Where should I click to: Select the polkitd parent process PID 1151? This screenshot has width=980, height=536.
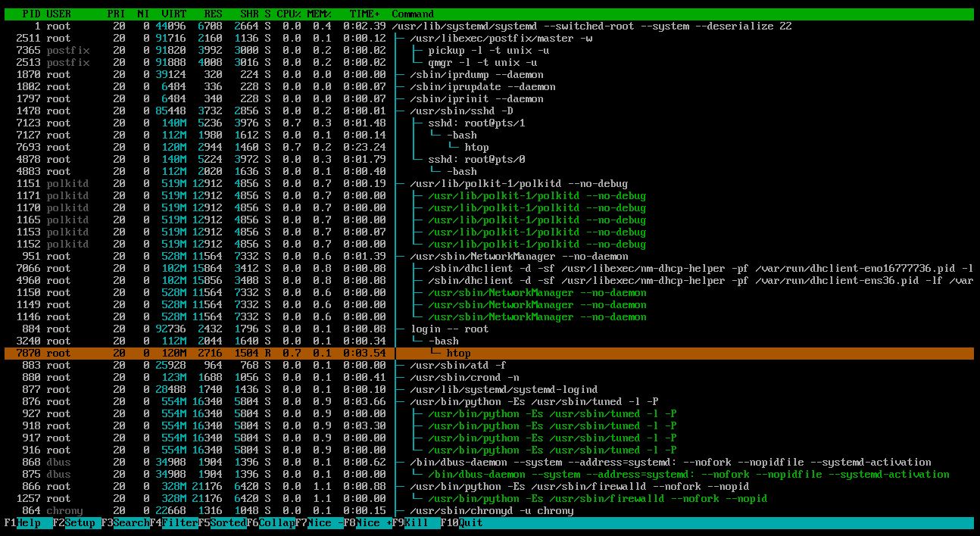click(x=488, y=183)
